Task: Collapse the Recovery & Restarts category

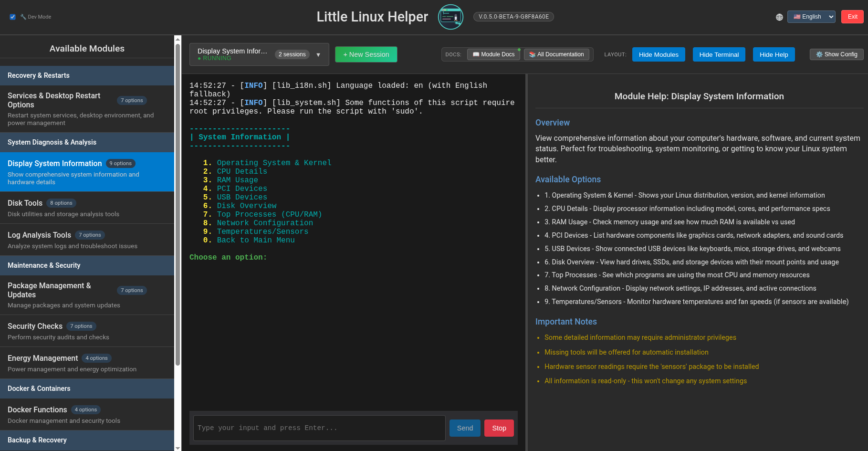Action: pyautogui.click(x=87, y=75)
